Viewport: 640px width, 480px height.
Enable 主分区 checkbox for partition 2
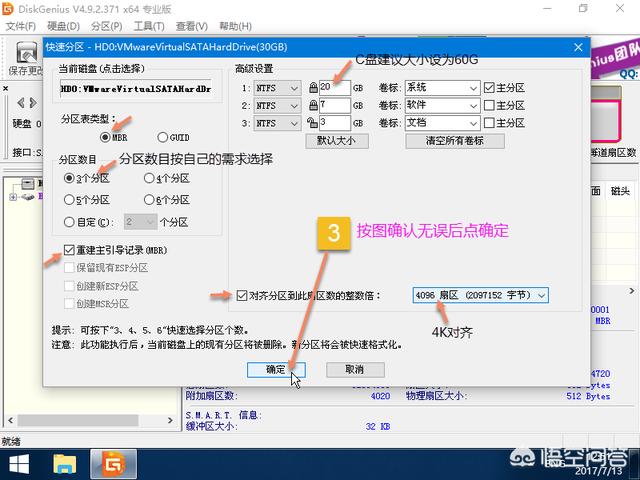pos(489,105)
